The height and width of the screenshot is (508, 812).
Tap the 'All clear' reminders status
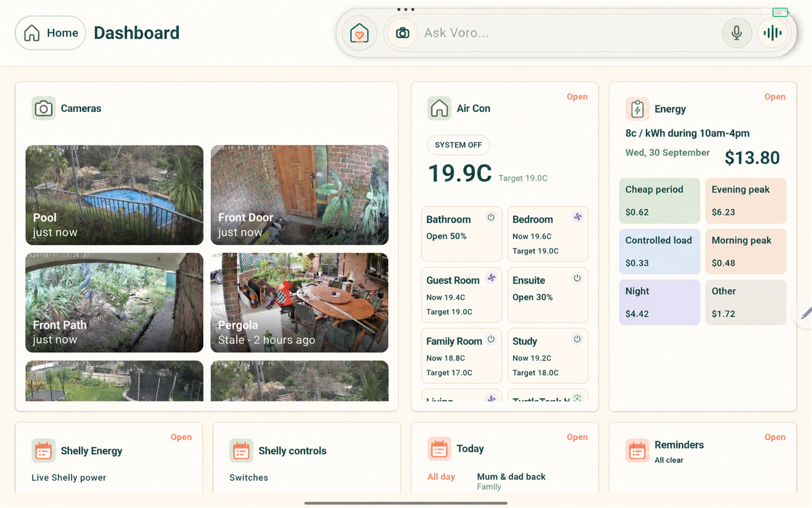pos(669,460)
